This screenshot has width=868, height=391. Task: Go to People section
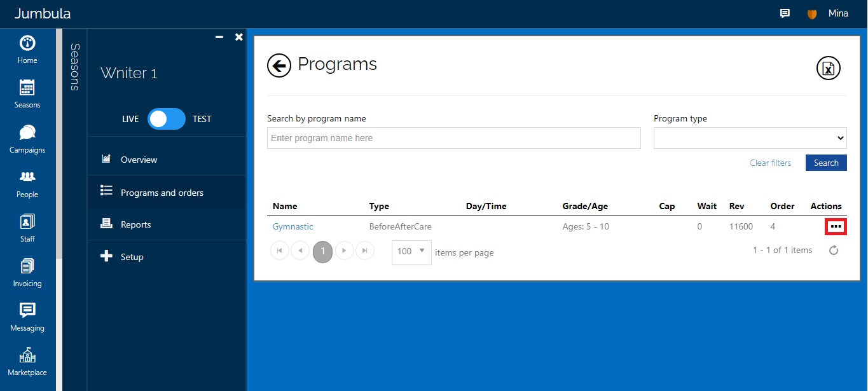27,184
